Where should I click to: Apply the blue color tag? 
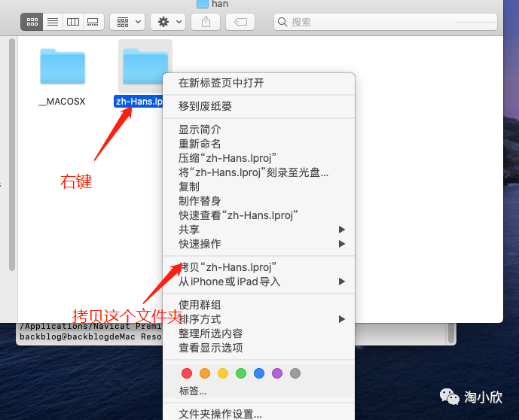(x=259, y=373)
